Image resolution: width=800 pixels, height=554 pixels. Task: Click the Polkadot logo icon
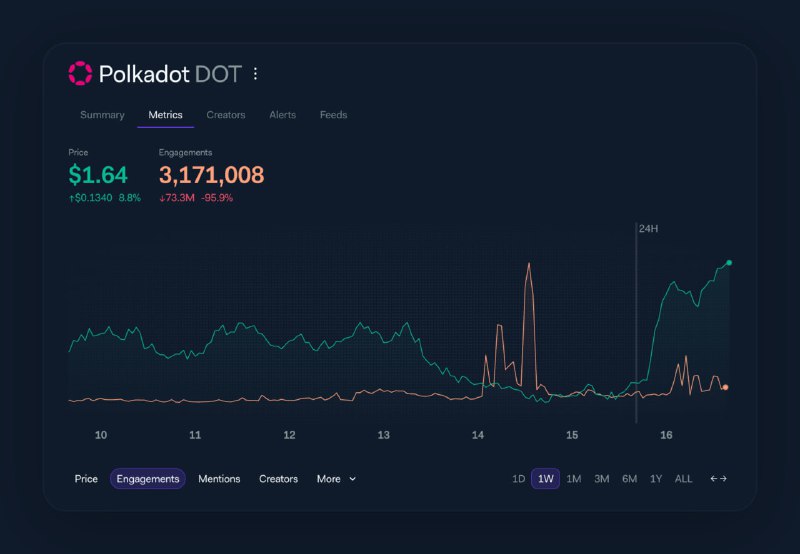coord(80,74)
